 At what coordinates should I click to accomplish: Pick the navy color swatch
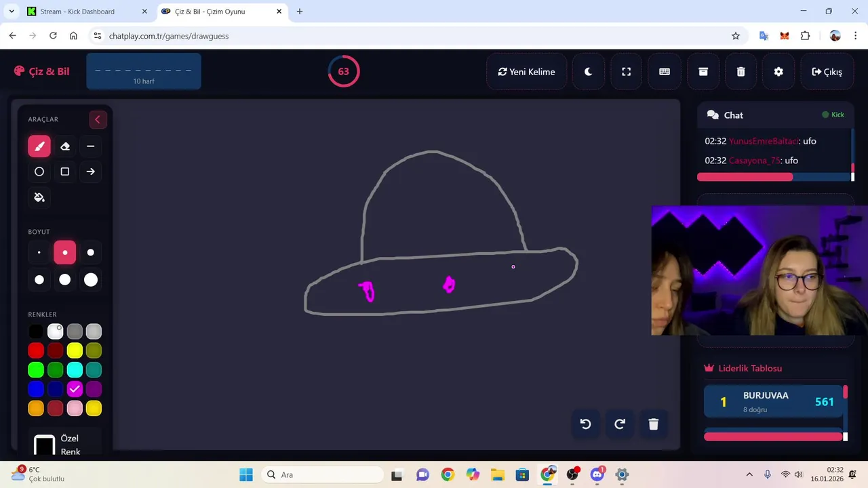pyautogui.click(x=56, y=389)
